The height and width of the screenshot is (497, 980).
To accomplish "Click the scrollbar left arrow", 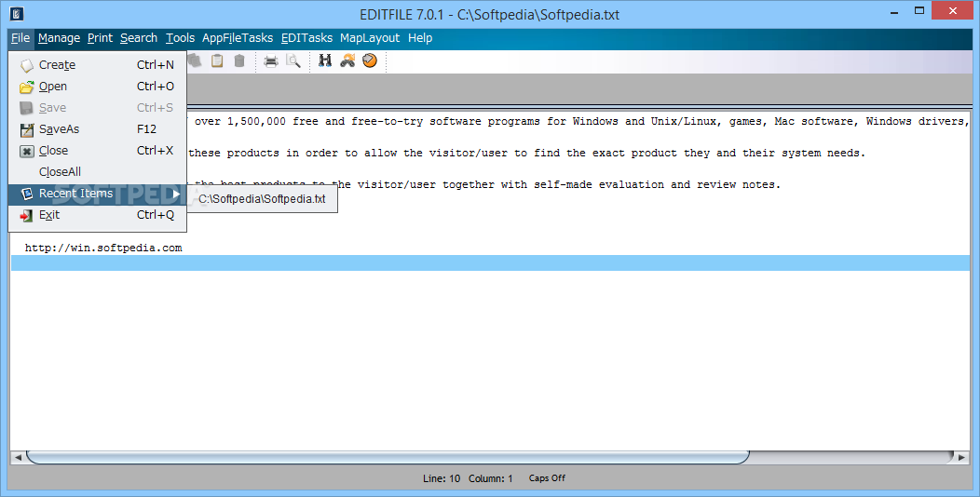I will click(18, 458).
